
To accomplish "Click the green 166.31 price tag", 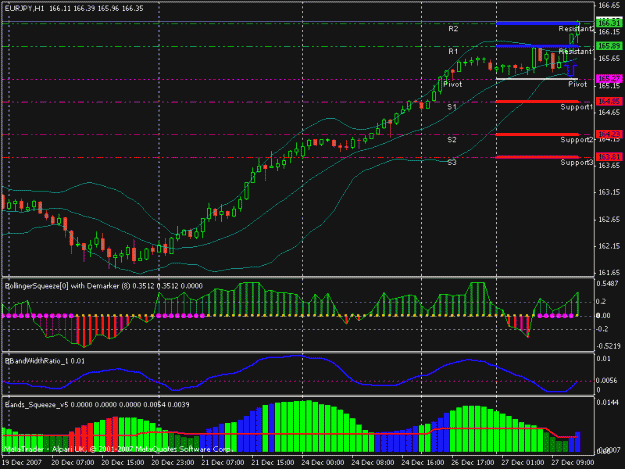I will click(x=609, y=24).
